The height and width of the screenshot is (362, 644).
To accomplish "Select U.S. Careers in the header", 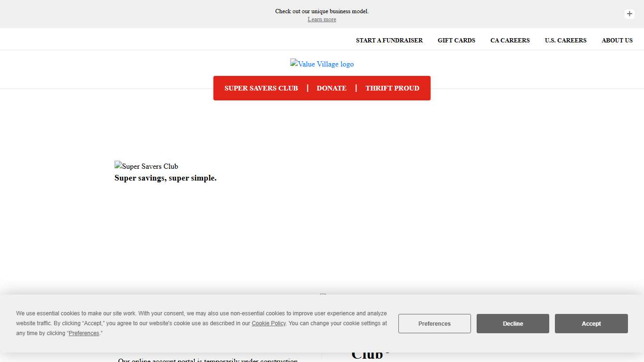I will [x=565, y=41].
